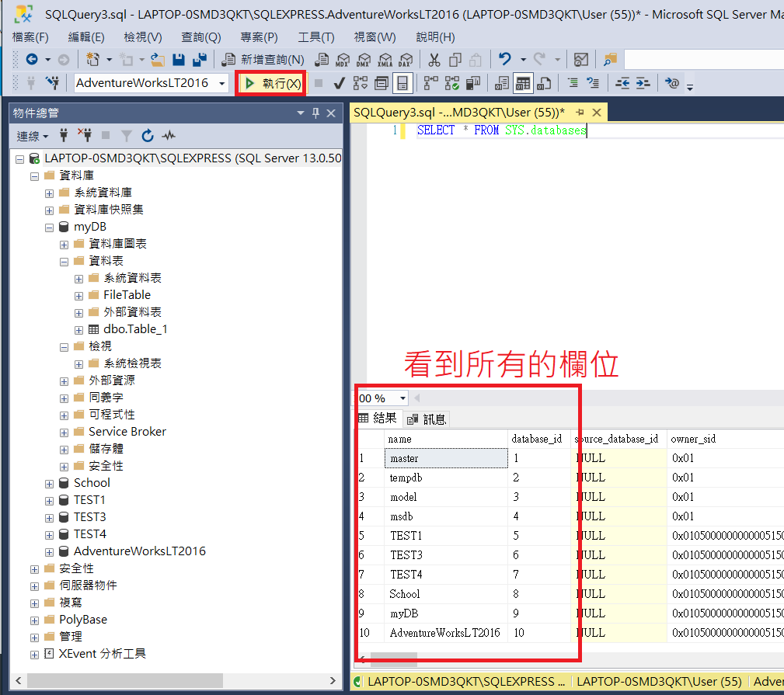The width and height of the screenshot is (784, 695).
Task: Click the Object Explorer disconnect icon
Action: [x=85, y=135]
